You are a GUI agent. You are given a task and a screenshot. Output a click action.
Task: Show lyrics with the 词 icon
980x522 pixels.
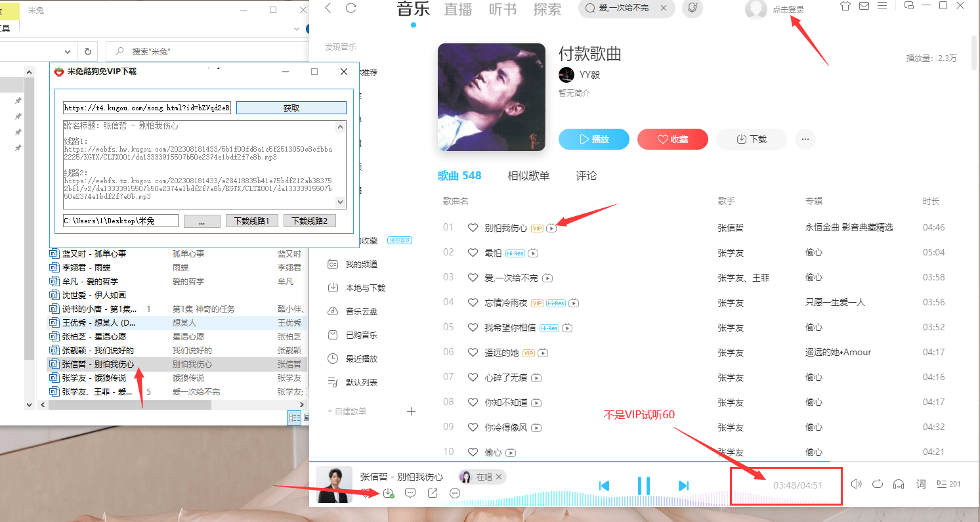tap(921, 484)
